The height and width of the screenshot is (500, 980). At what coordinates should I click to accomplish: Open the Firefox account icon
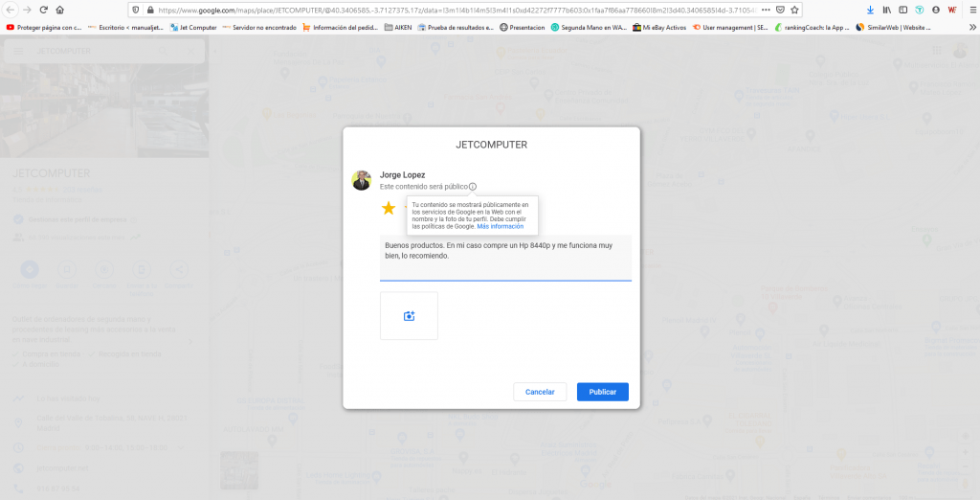pos(936,10)
